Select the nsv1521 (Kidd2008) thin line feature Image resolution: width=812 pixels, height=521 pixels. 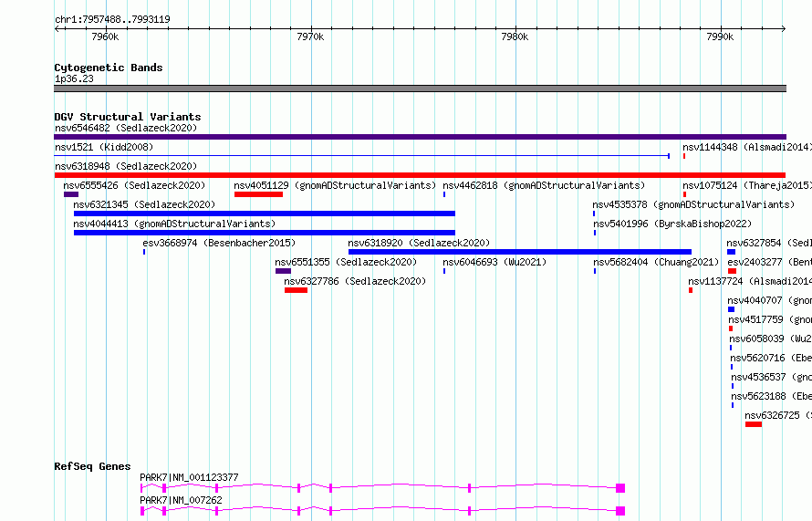362,155
